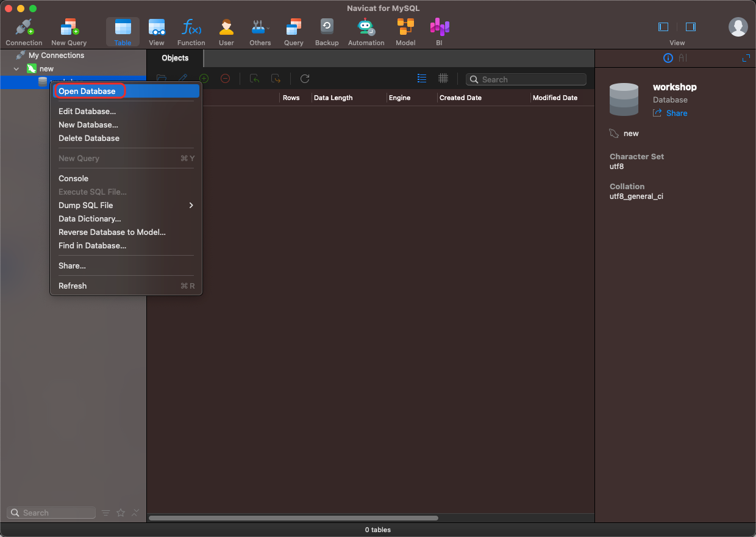The height and width of the screenshot is (537, 756).
Task: Sort by Created Date column header
Action: coord(460,98)
